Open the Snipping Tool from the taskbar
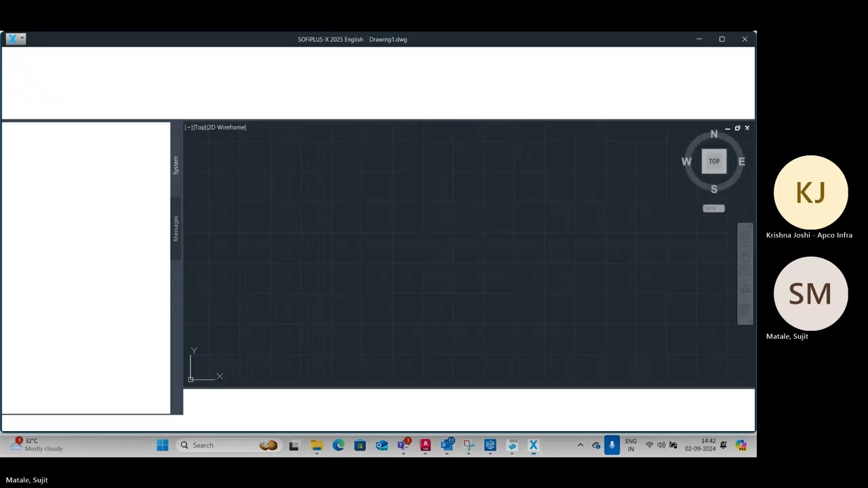 pos(469,445)
